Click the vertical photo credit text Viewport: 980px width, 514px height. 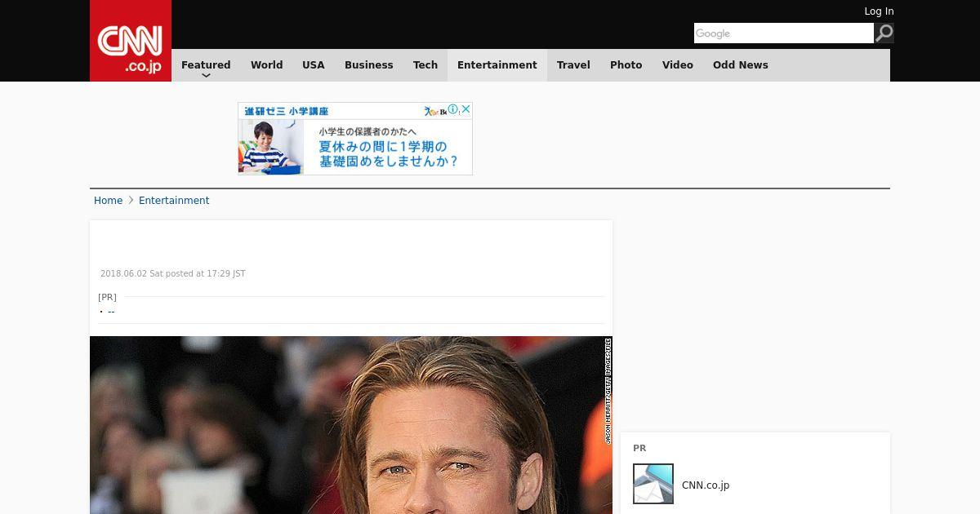pyautogui.click(x=608, y=391)
